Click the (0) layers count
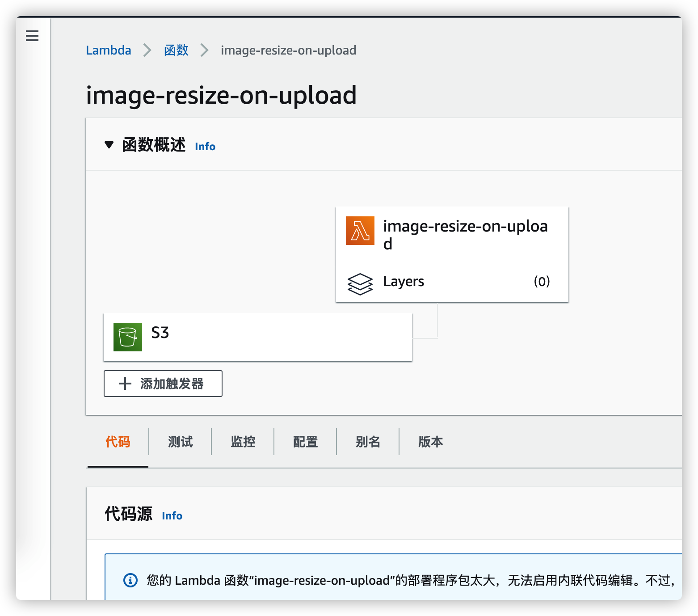Image resolution: width=698 pixels, height=616 pixels. pyautogui.click(x=542, y=282)
